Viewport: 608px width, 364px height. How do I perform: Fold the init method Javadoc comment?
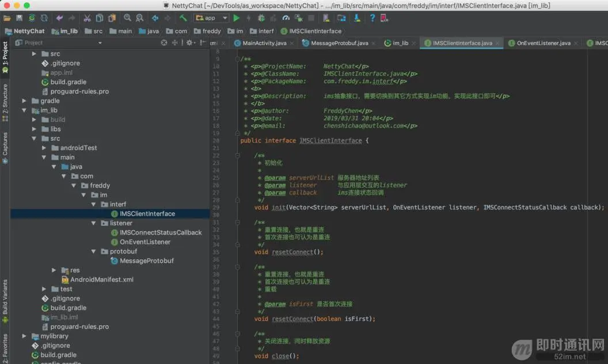(x=237, y=156)
